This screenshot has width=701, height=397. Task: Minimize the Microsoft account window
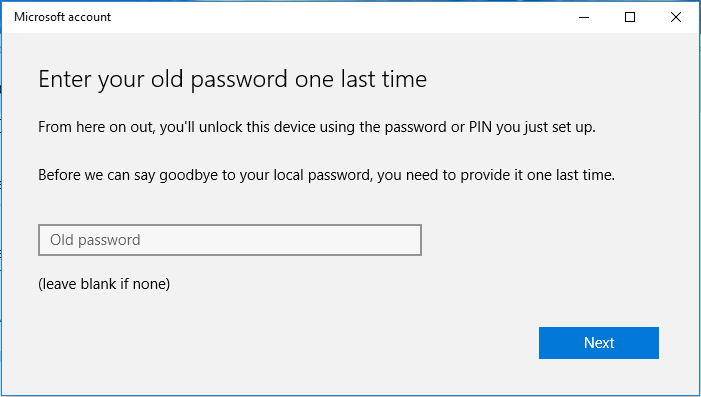[x=584, y=17]
